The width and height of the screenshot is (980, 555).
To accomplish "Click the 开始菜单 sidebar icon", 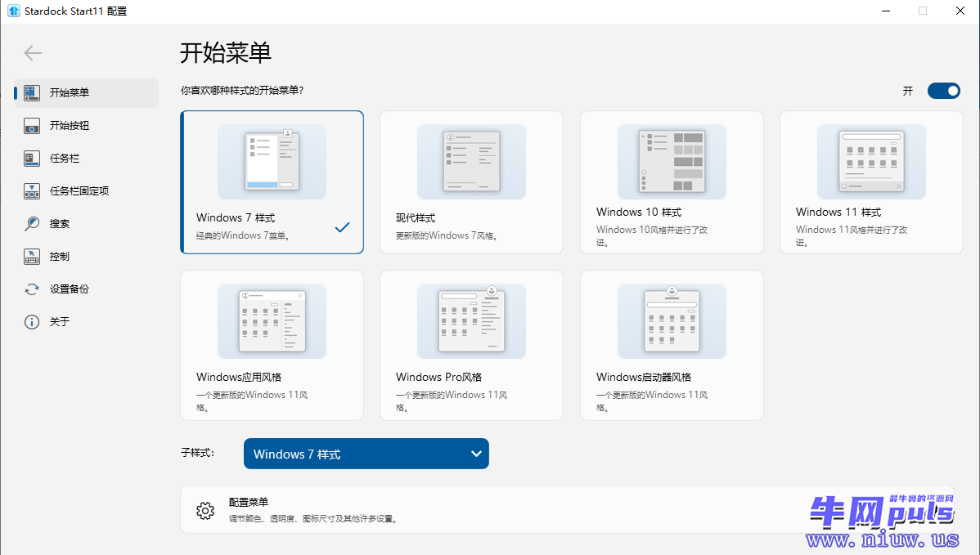I will pyautogui.click(x=32, y=93).
